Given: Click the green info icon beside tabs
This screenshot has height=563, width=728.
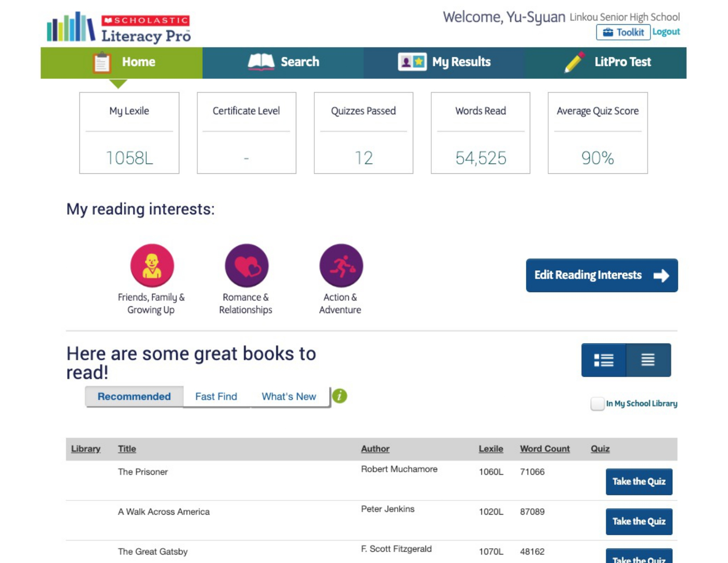Looking at the screenshot, I should coord(340,396).
